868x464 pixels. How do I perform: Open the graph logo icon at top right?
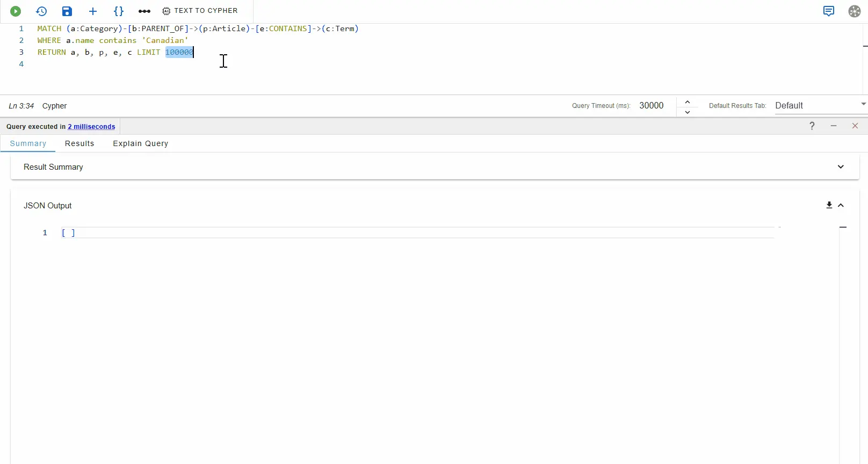tap(855, 11)
